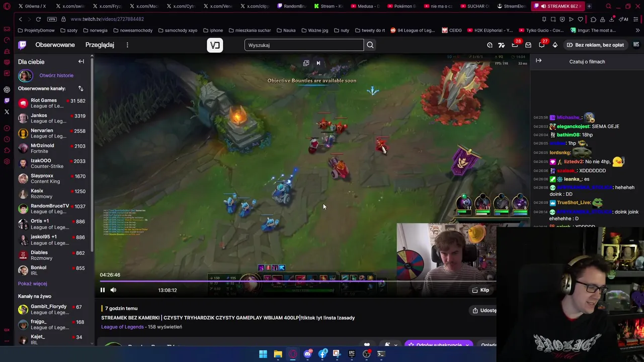
Task: Open the nowesamochody bookmark folder
Action: click(133, 30)
